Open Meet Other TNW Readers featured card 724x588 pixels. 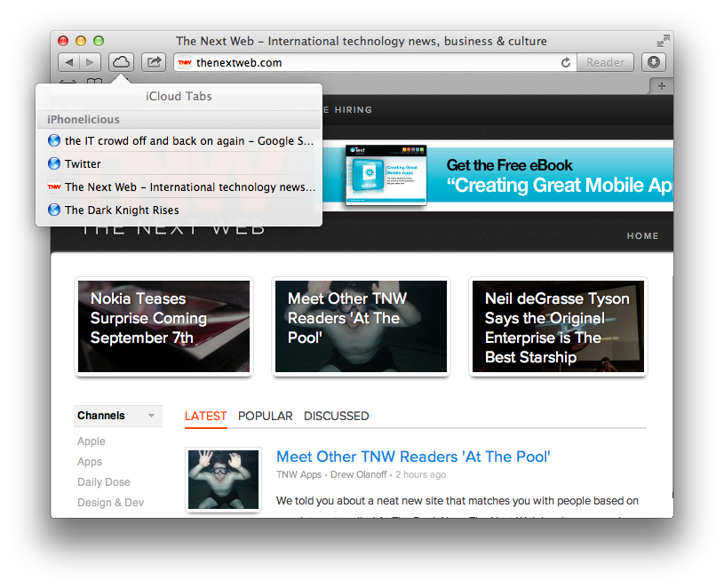tap(361, 326)
